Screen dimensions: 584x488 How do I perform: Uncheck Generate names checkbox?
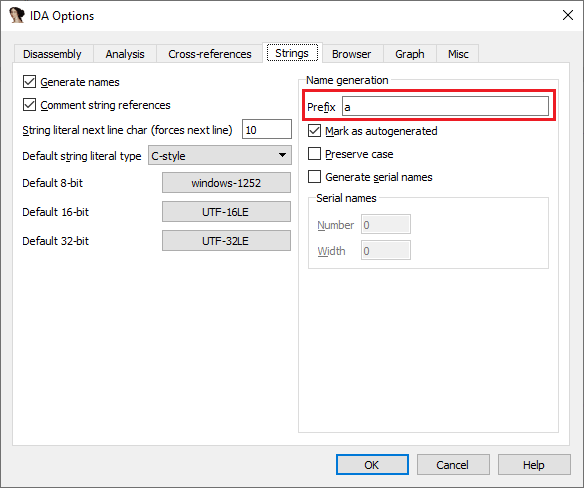[x=29, y=82]
